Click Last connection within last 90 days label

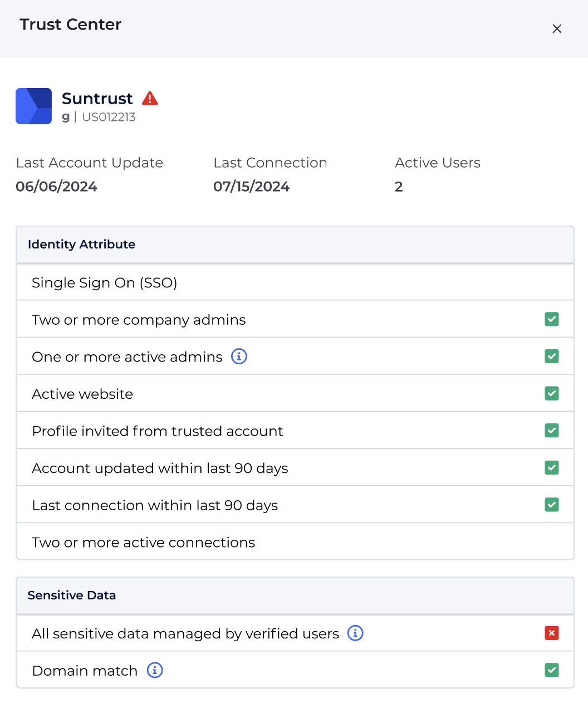pos(155,505)
